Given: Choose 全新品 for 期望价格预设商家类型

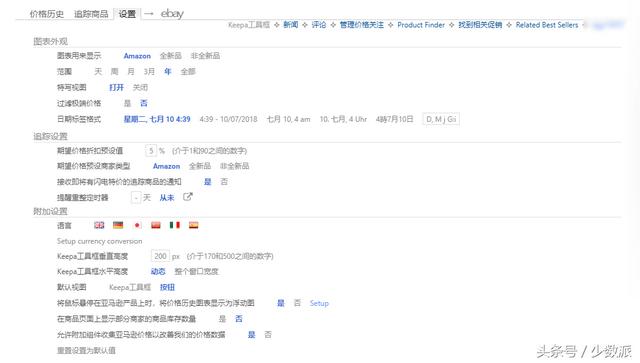Looking at the screenshot, I should point(200,166).
